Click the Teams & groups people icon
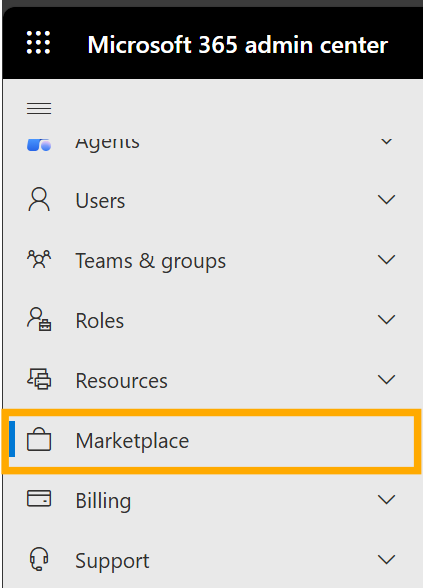This screenshot has width=423, height=588. 39,260
